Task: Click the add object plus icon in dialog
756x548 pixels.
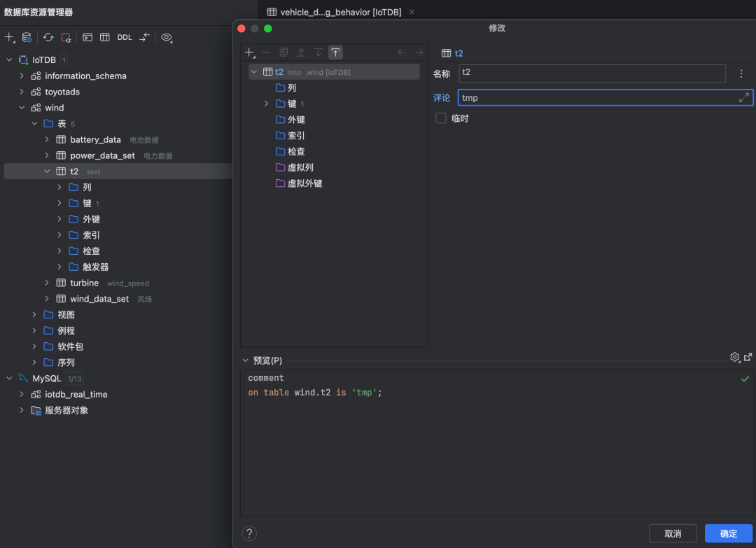Action: pyautogui.click(x=249, y=52)
